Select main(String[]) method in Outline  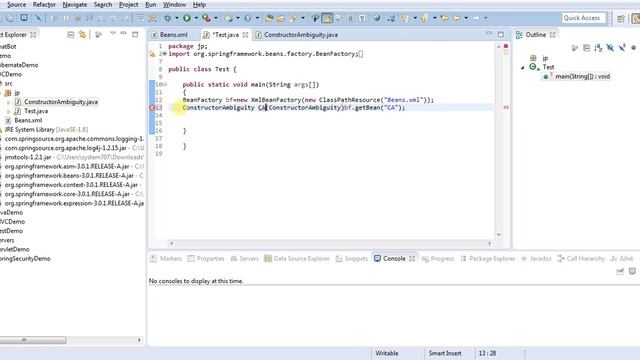coord(582,76)
